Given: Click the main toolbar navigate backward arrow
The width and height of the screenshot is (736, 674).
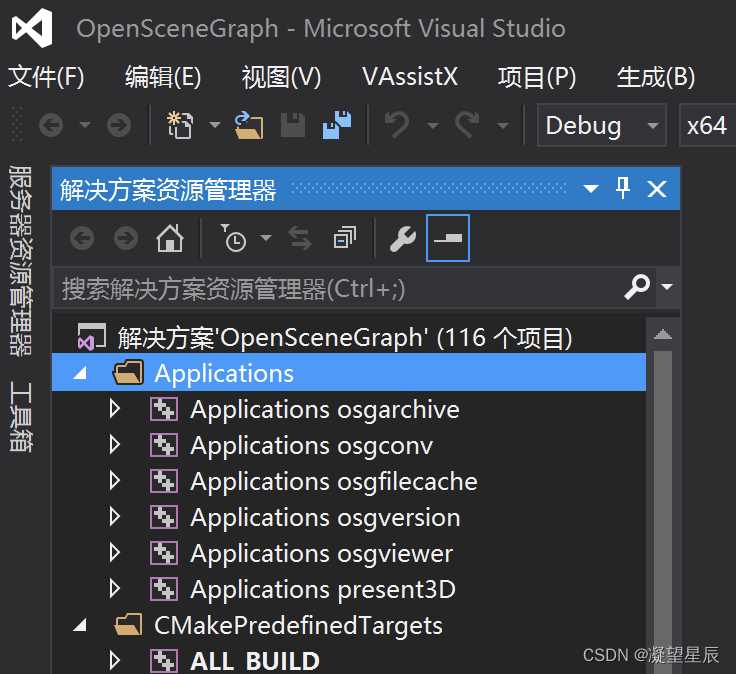Looking at the screenshot, I should click(x=51, y=125).
